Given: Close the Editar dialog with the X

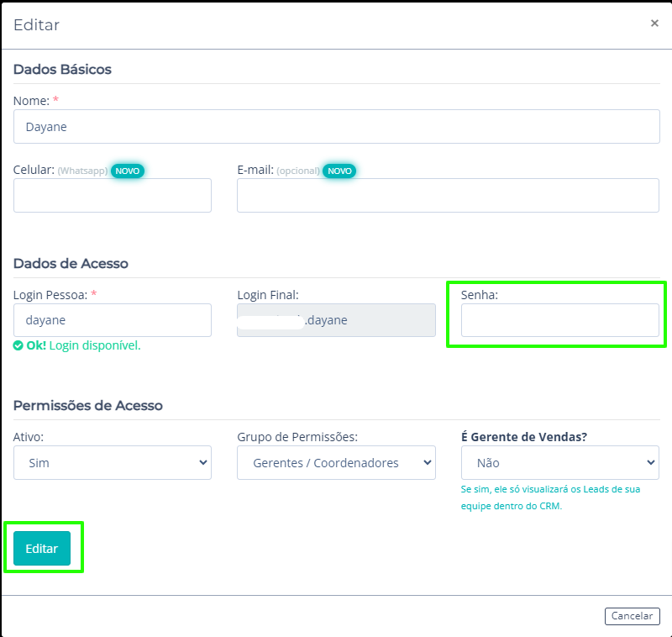Looking at the screenshot, I should click(654, 24).
